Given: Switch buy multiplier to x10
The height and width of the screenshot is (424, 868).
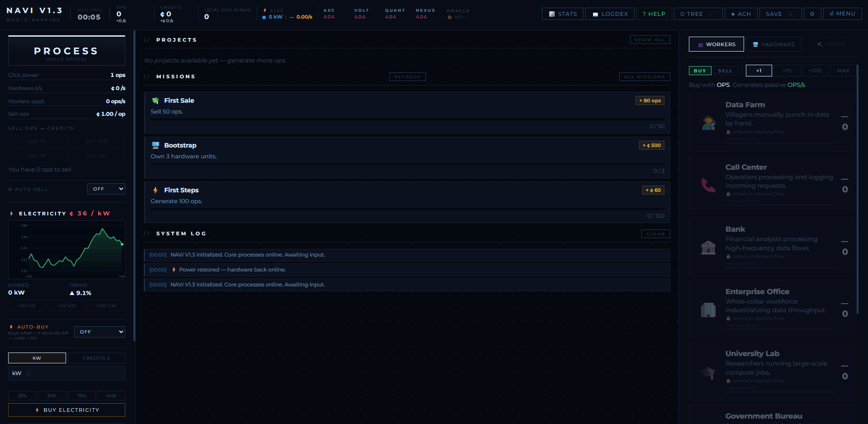Looking at the screenshot, I should coord(787,71).
